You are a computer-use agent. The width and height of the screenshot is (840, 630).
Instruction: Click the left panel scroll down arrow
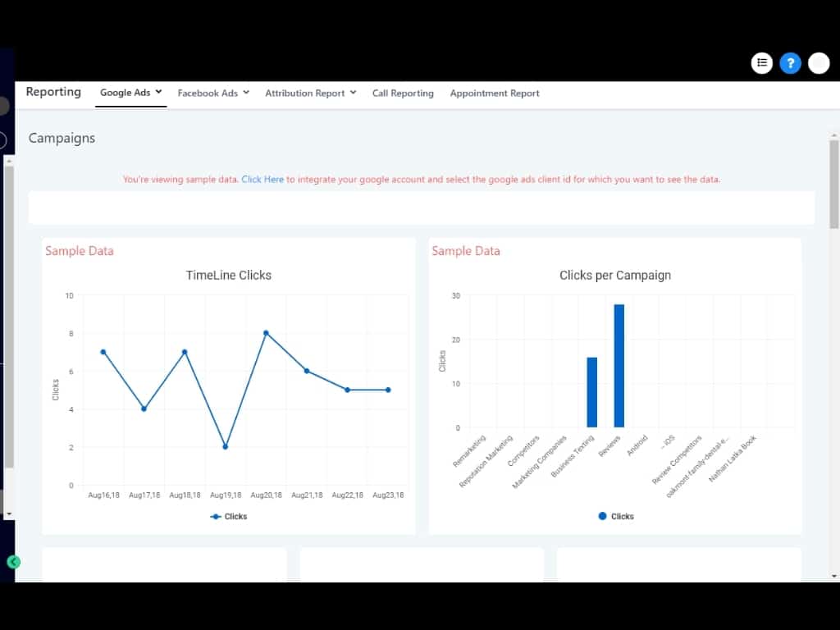point(9,514)
